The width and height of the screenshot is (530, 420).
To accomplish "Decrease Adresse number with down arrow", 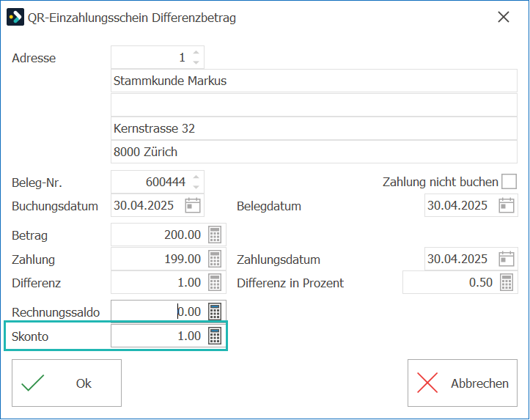I will pos(196,62).
